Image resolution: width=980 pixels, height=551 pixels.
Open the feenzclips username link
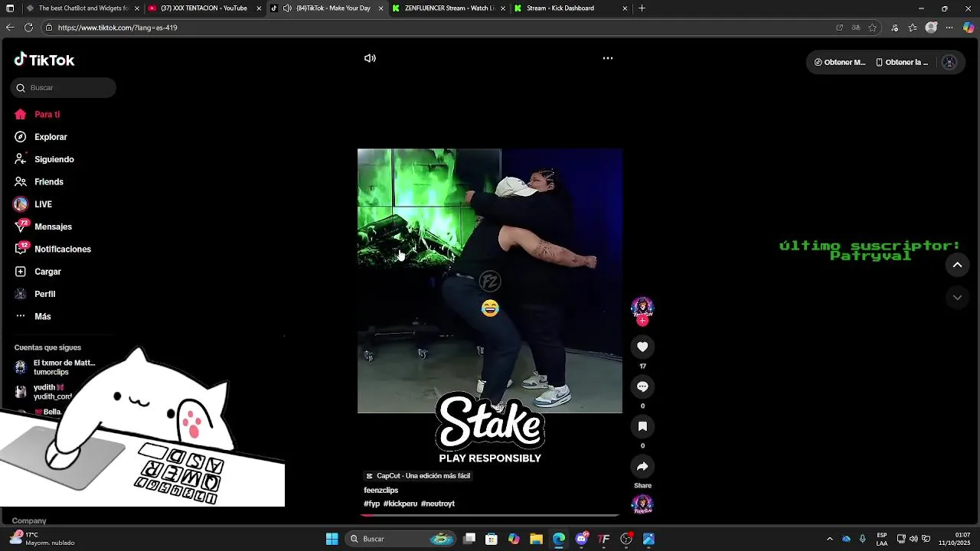(x=381, y=490)
